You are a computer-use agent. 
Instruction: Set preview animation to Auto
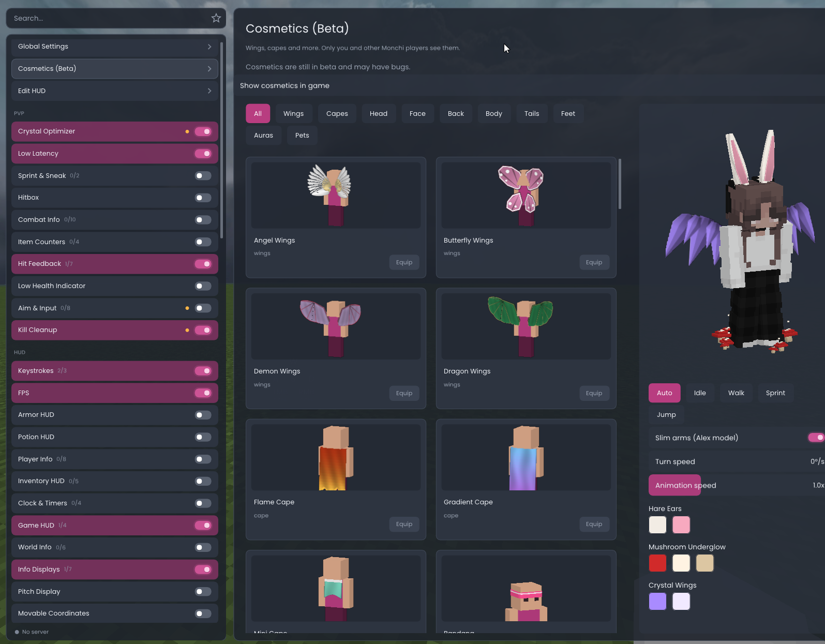[x=664, y=393]
